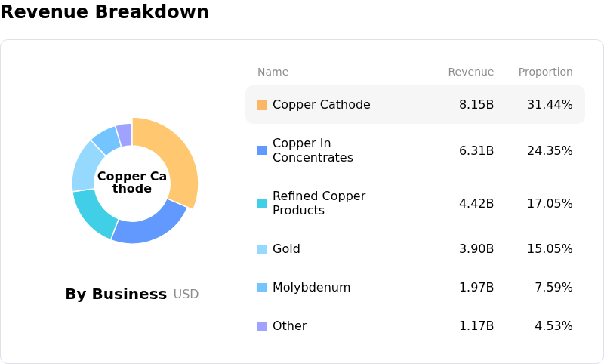
Task: Select the Refined Copper Products row label
Action: pos(319,203)
